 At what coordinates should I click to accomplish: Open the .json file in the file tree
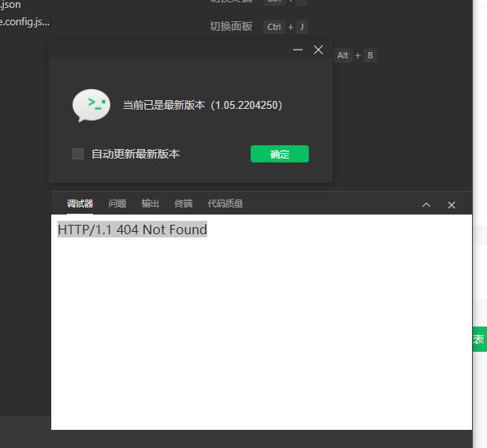point(10,5)
